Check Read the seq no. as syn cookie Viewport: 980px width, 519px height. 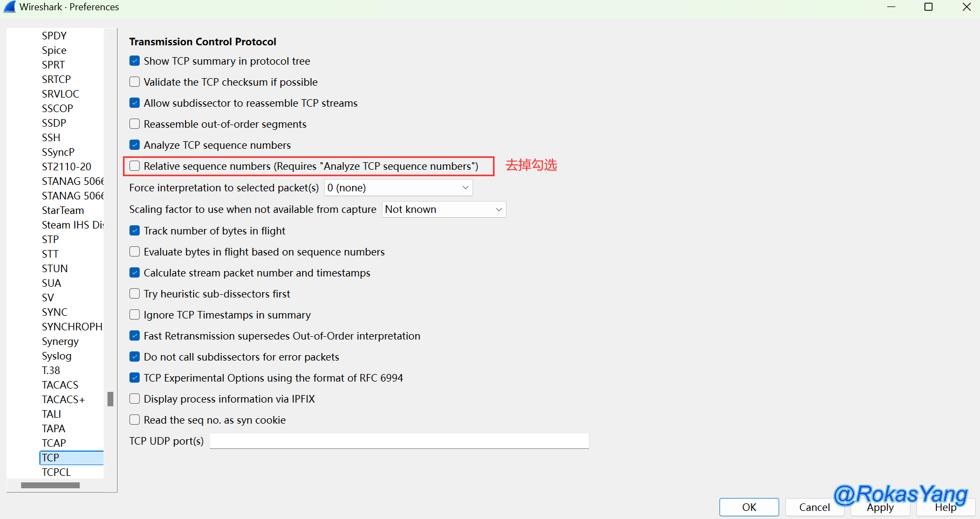[135, 420]
